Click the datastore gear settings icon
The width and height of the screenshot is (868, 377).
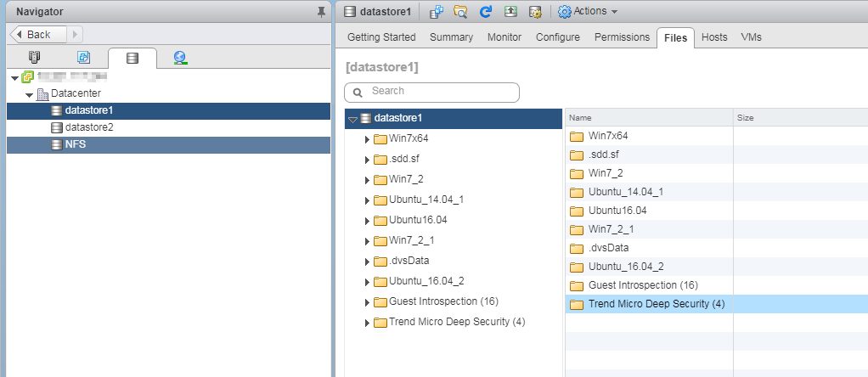[535, 12]
